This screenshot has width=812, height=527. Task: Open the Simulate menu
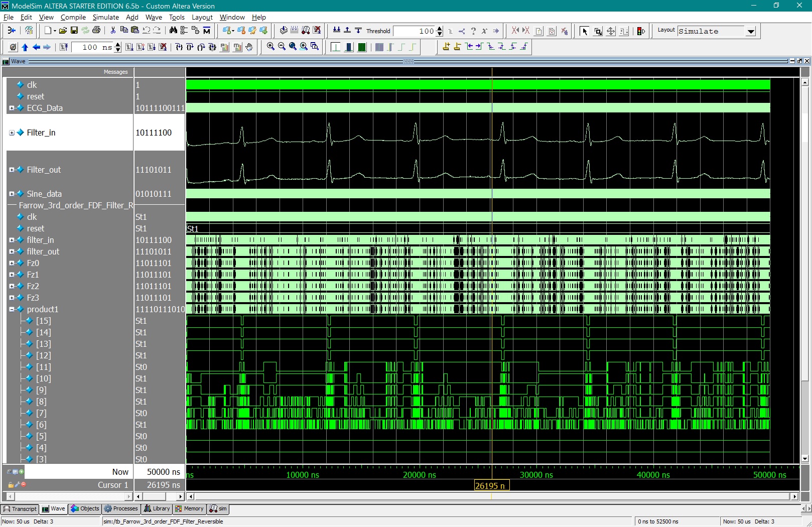click(x=105, y=17)
